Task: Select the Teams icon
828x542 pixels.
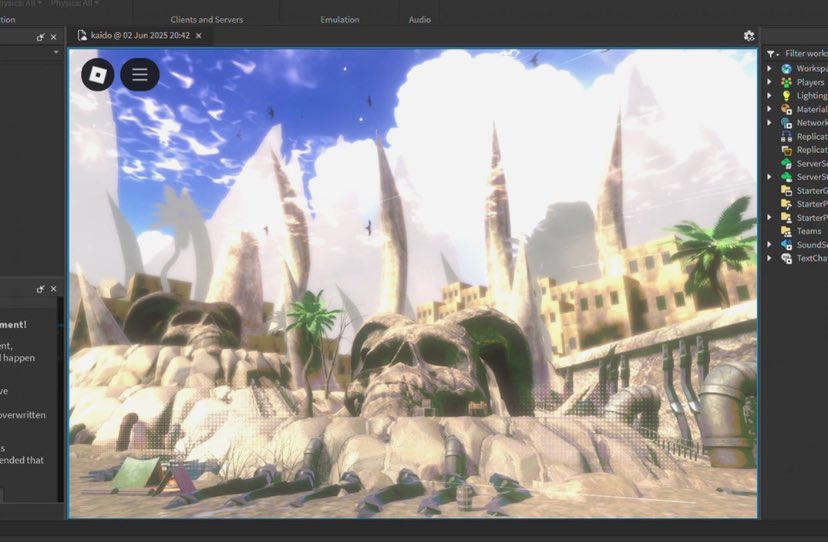Action: [786, 231]
